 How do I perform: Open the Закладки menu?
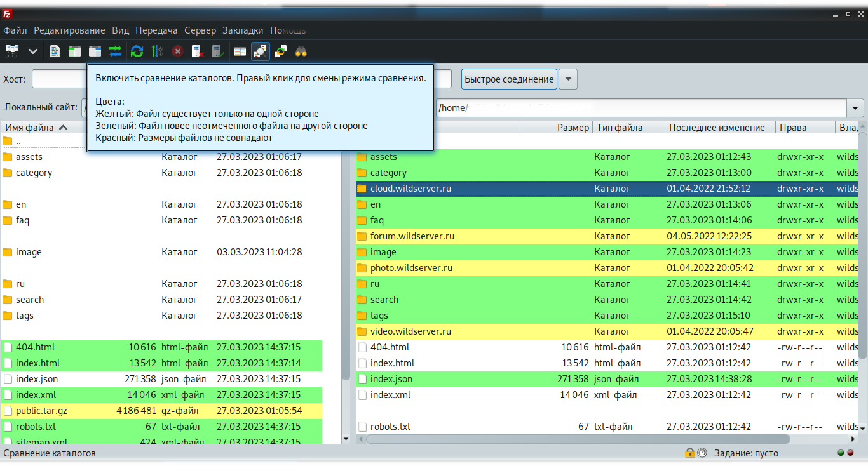pos(243,30)
